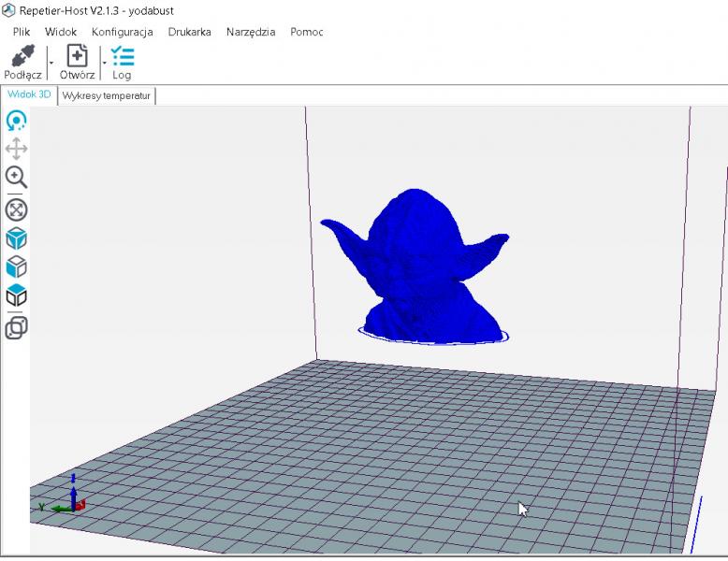Click the Podłącz plug icon
The height and width of the screenshot is (561, 728).
(22, 56)
